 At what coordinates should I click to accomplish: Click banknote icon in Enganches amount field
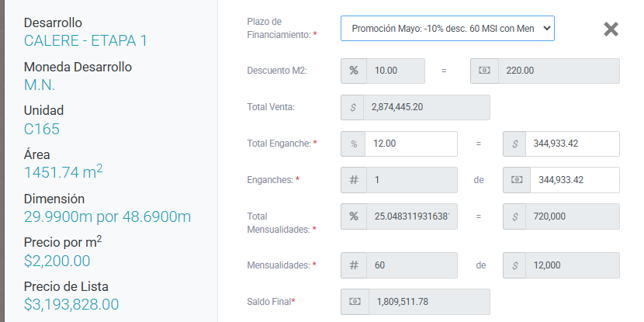[517, 180]
